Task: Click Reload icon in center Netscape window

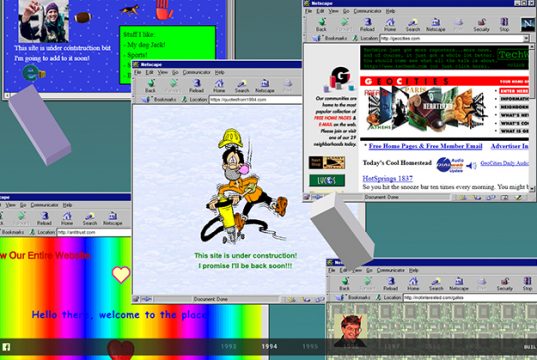Action: (196, 86)
